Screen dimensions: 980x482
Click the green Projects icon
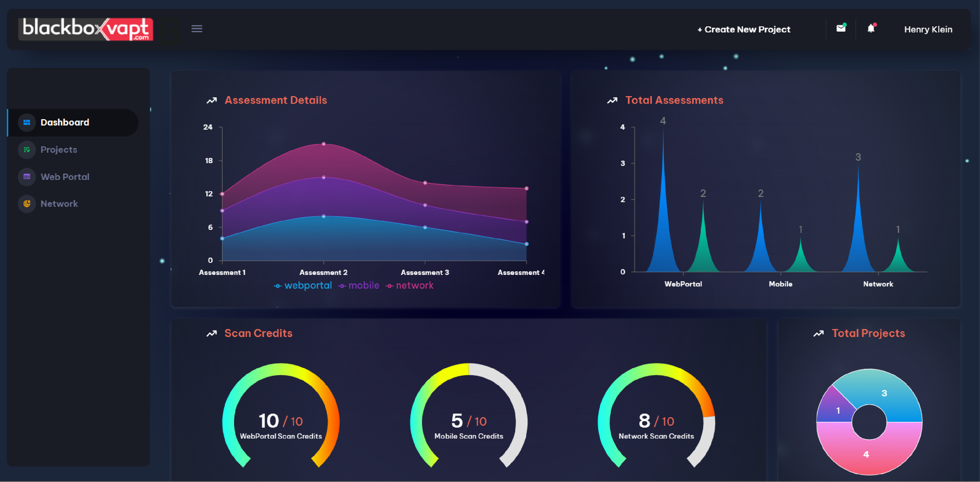27,149
